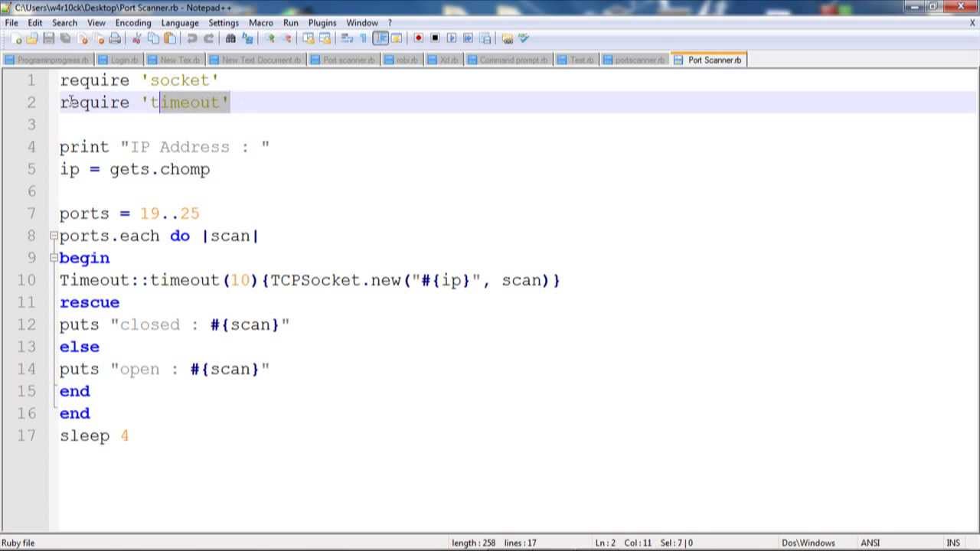Switch to the New Text Document.rb tab
The width and height of the screenshot is (980, 551).
pos(256,60)
